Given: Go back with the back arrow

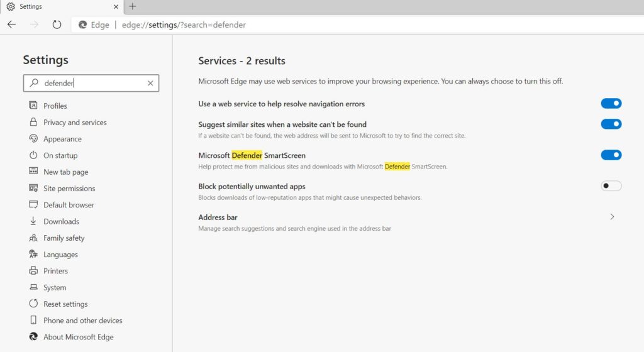Looking at the screenshot, I should (11, 25).
